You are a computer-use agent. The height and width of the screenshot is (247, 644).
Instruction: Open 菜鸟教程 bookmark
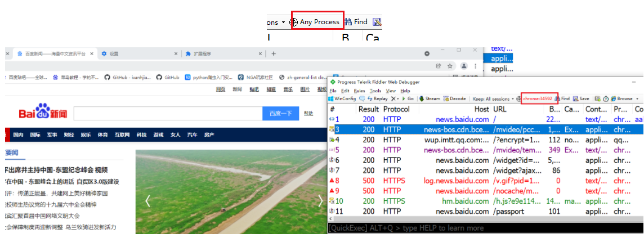tap(76, 77)
